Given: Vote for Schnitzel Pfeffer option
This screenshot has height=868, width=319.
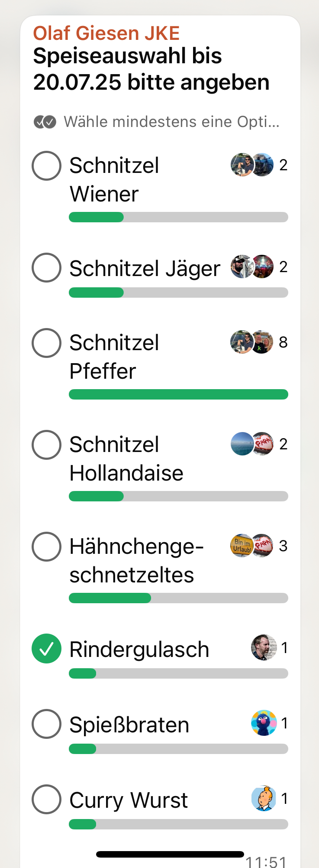Looking at the screenshot, I should click(46, 343).
